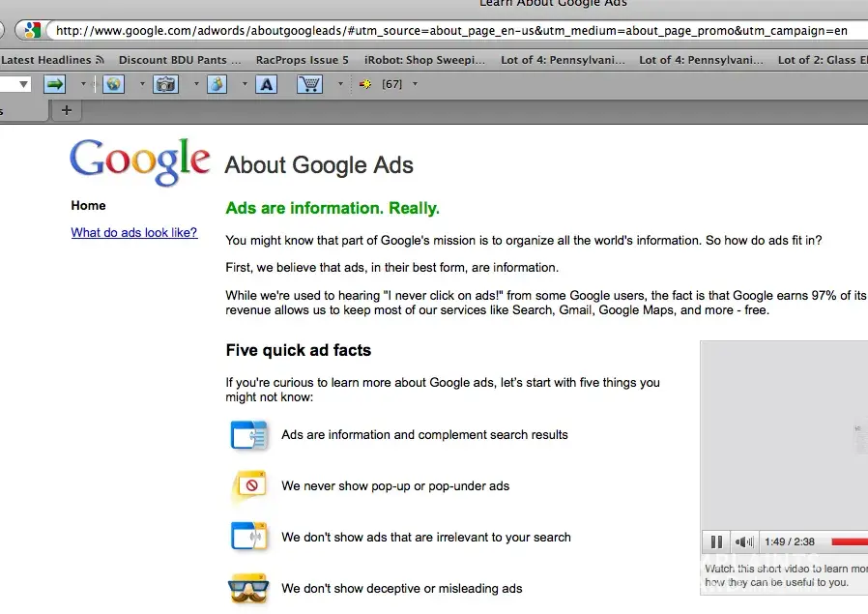
Task: Click 'You might know that part of Google's mission' paragraph
Action: [x=524, y=241]
